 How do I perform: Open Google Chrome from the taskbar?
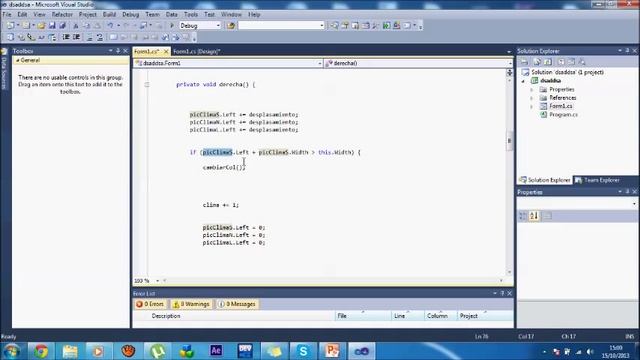coord(41,351)
